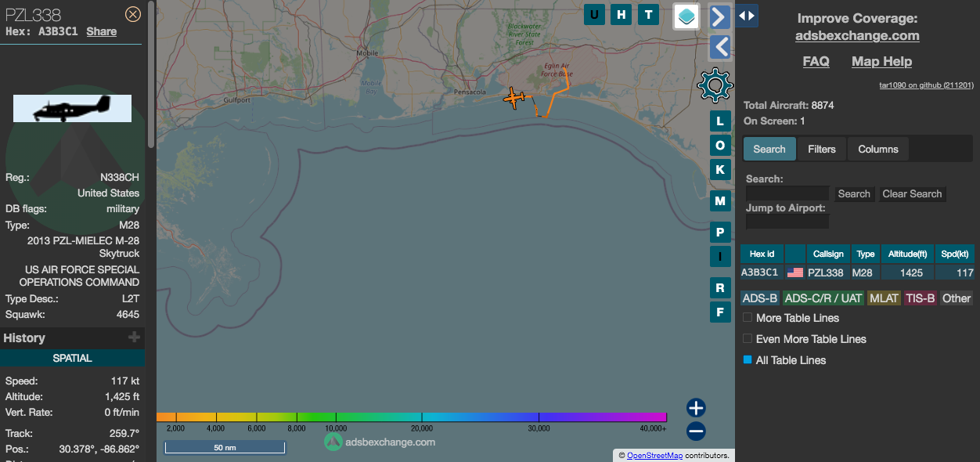Click the Search text input field
Image resolution: width=980 pixels, height=462 pixels.
click(787, 193)
